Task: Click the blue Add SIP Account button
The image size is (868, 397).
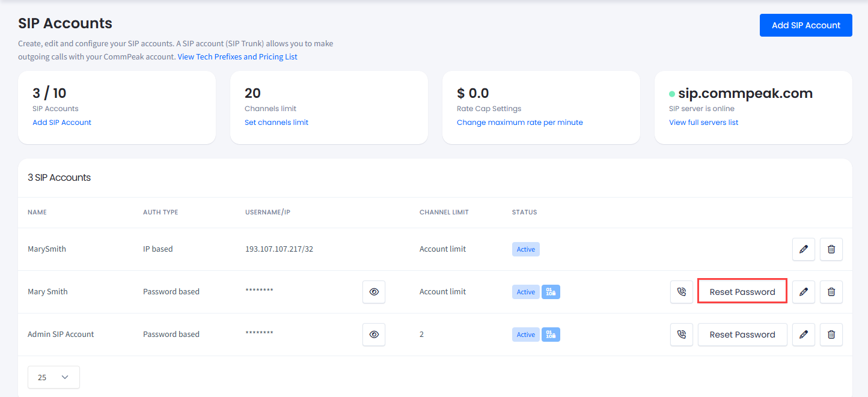Action: point(805,25)
